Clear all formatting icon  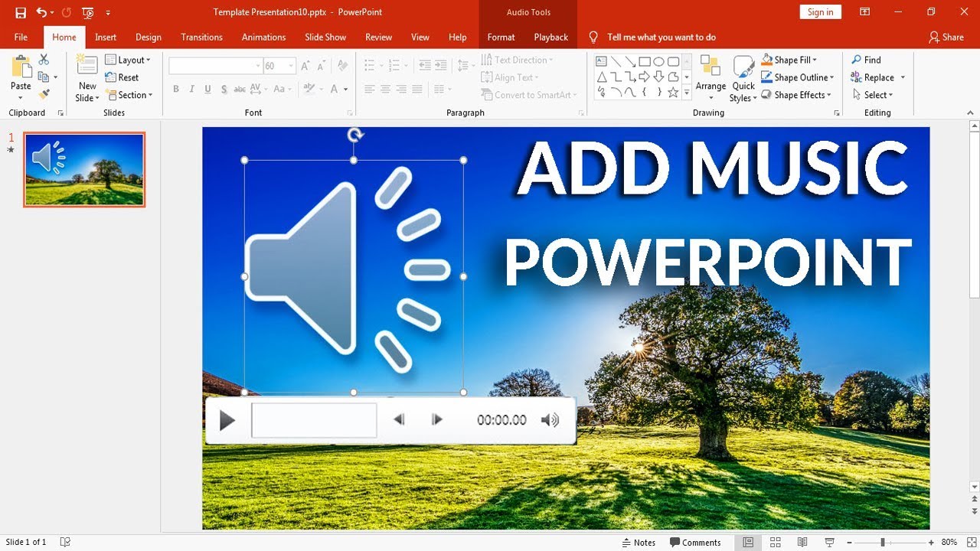pyautogui.click(x=342, y=67)
